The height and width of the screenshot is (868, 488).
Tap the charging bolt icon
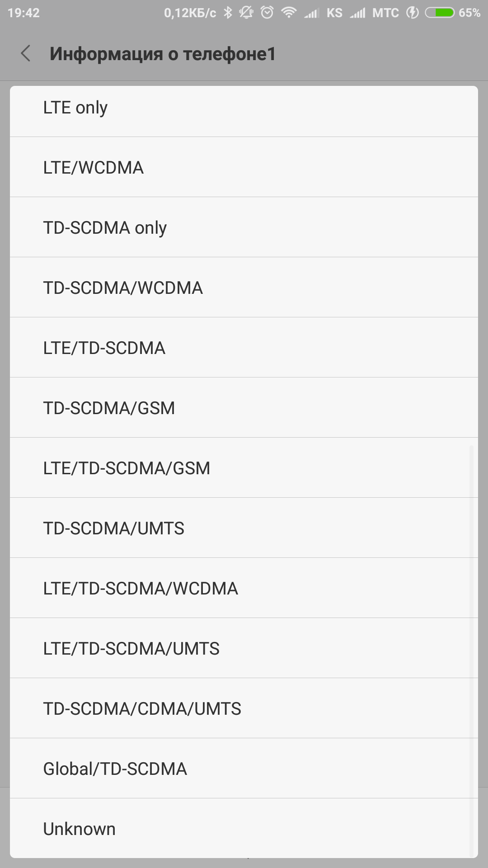tap(412, 13)
